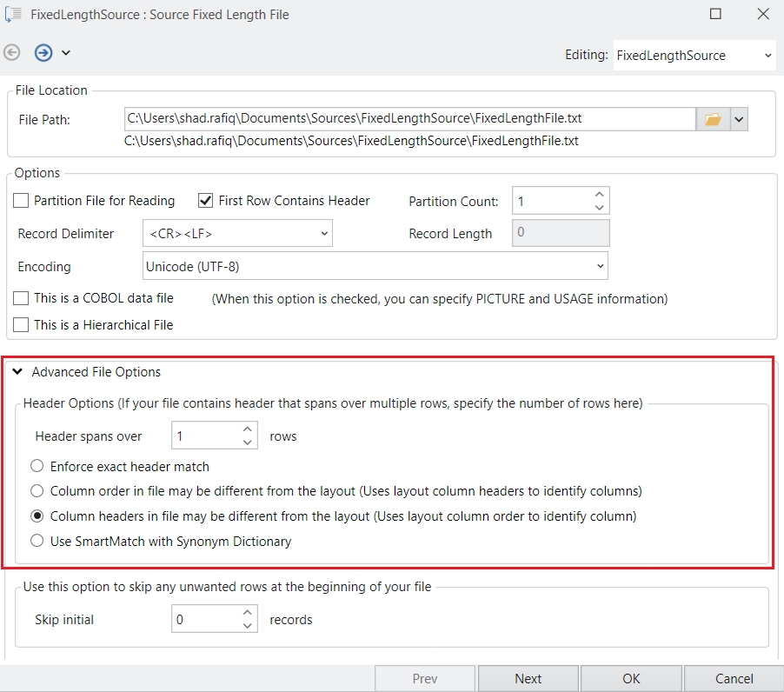Screen dimensions: 784x692
Task: Expand the file path history dropdown arrow
Action: (x=739, y=119)
